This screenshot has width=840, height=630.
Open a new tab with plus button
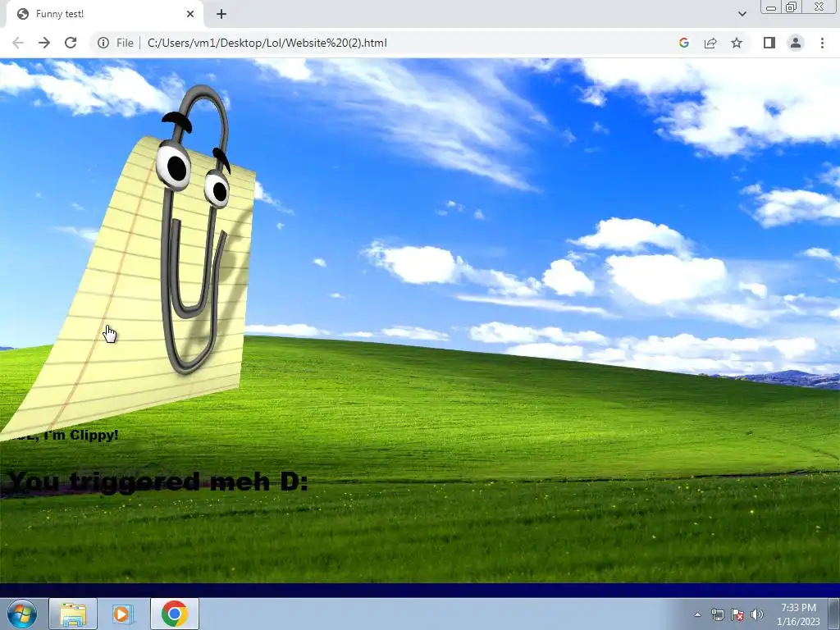tap(221, 14)
